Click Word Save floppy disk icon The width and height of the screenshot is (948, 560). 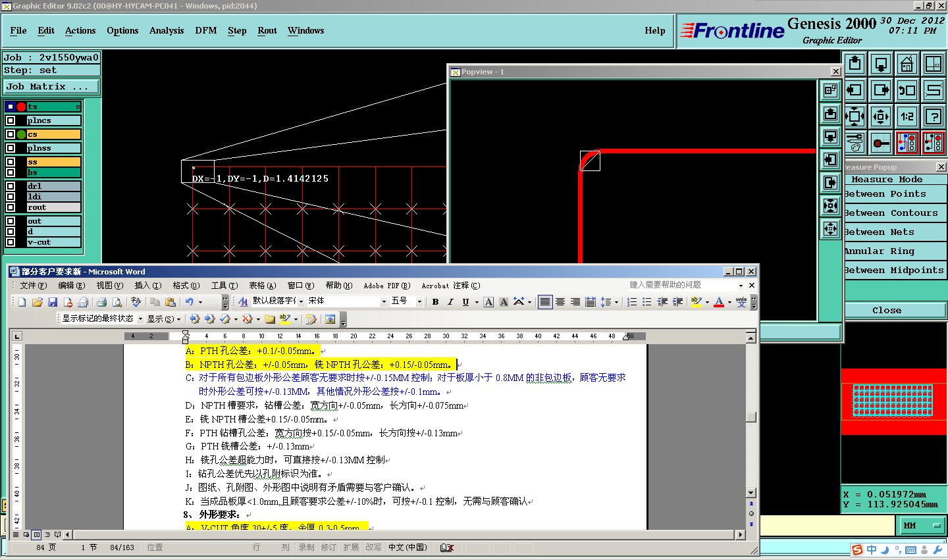[x=53, y=302]
